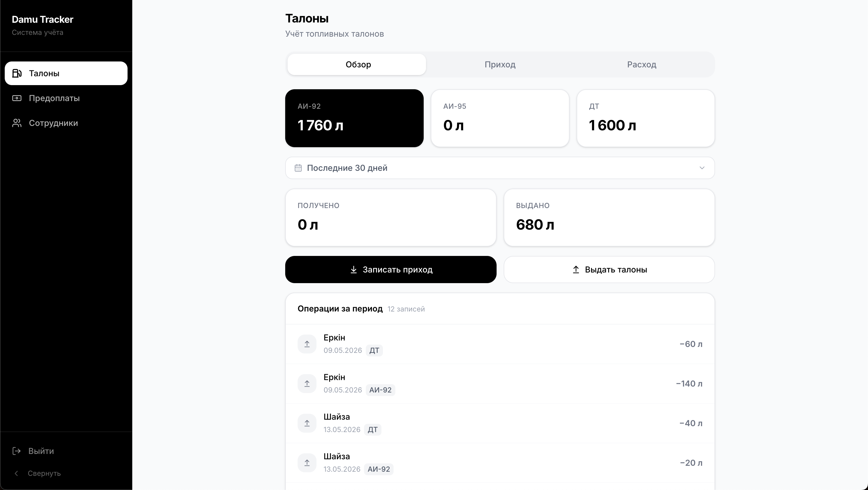This screenshot has height=490, width=868.
Task: Expand the Последние 30 дней period dropdown
Action: (x=500, y=168)
